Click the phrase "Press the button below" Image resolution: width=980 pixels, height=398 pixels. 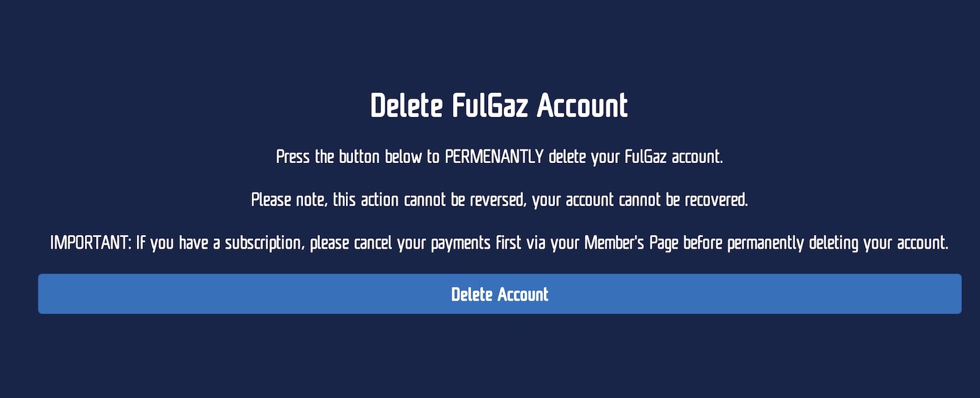click(341, 157)
